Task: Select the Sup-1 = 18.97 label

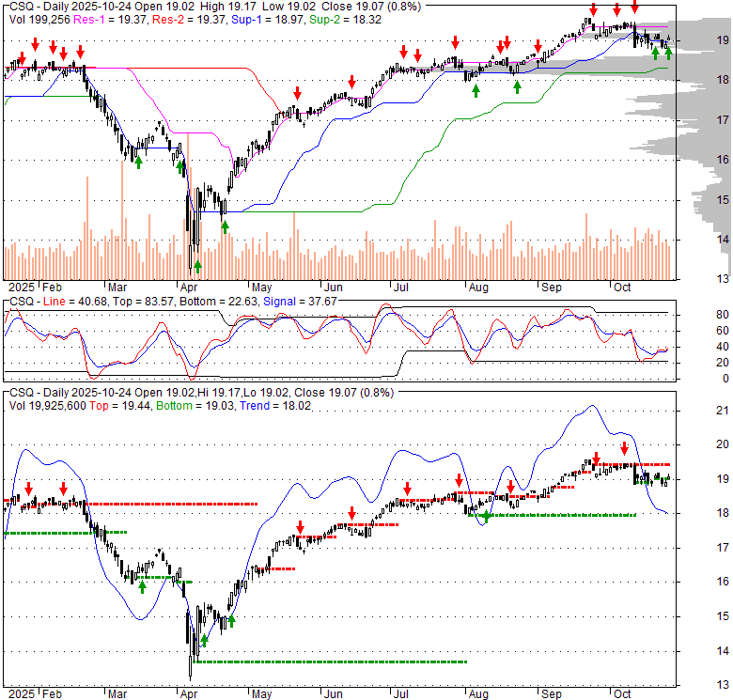Action: point(267,20)
